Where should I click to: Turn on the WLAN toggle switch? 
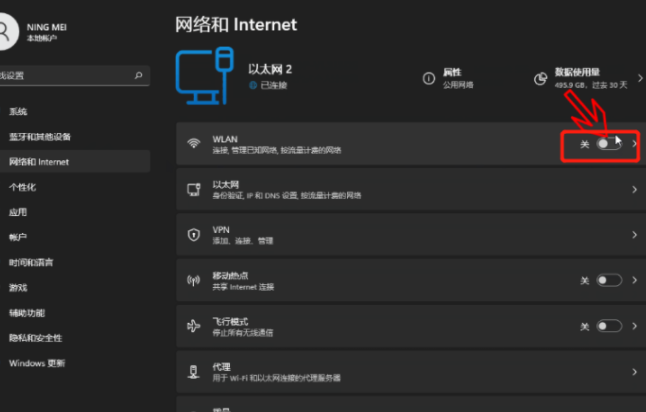608,144
